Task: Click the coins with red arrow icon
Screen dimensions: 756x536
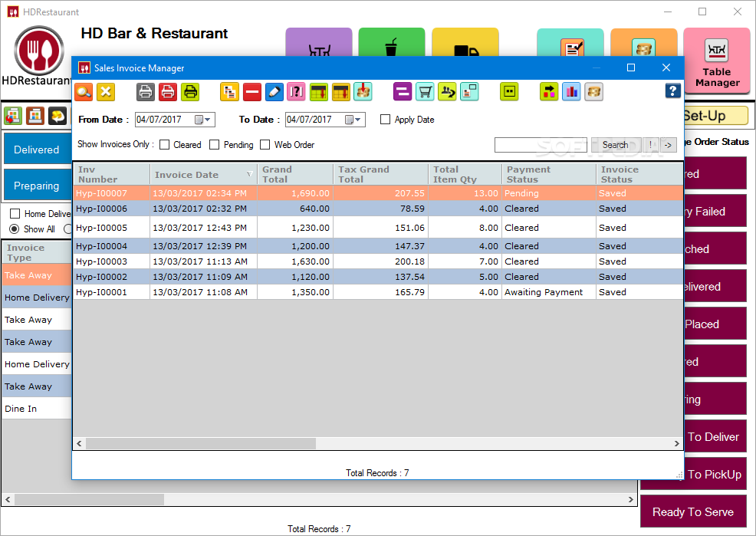Action: 363,91
